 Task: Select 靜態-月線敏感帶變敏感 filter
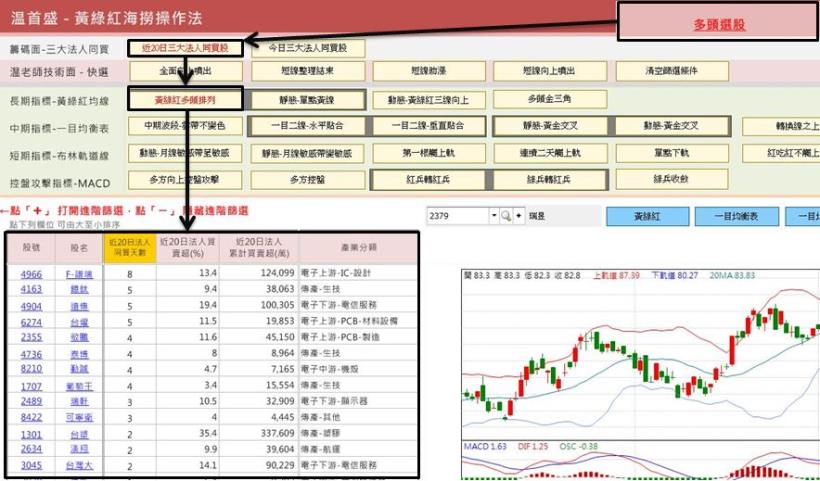click(x=308, y=154)
